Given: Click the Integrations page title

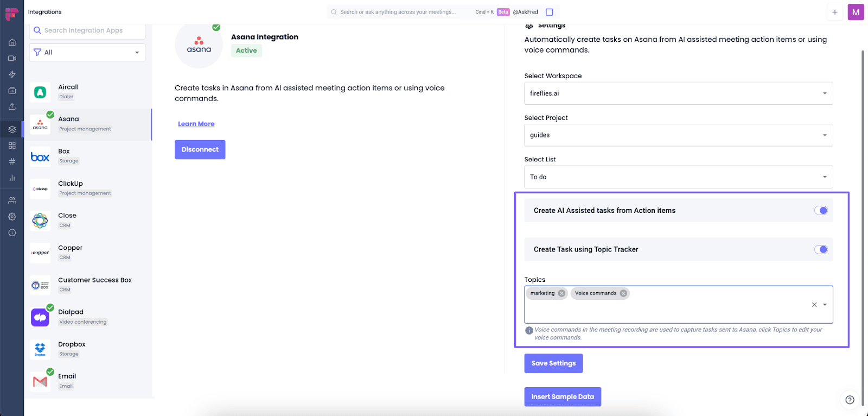Looking at the screenshot, I should [x=44, y=12].
